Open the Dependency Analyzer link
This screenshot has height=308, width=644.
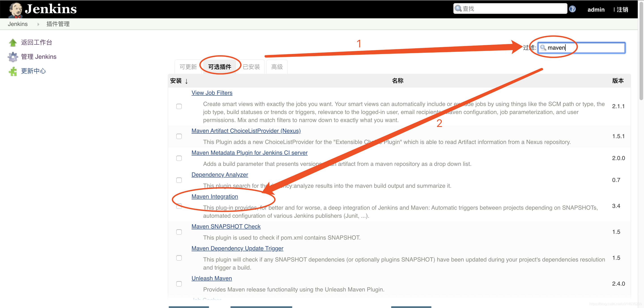coord(220,175)
